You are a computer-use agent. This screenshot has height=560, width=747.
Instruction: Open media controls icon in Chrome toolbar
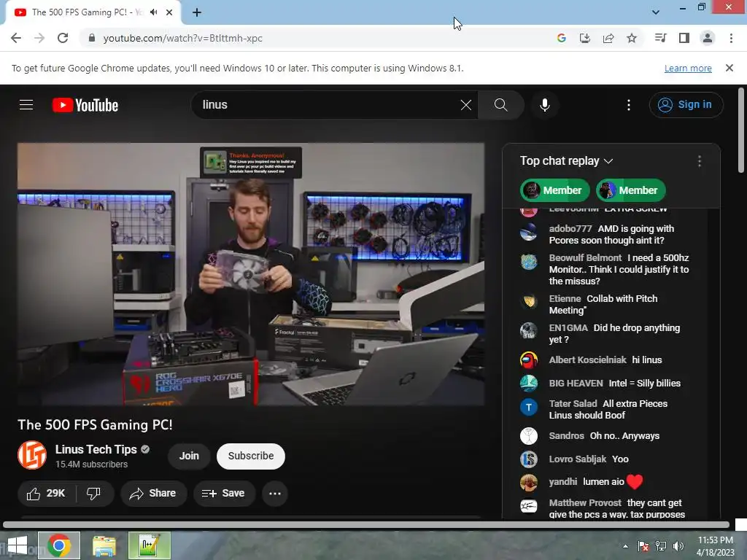pyautogui.click(x=661, y=38)
